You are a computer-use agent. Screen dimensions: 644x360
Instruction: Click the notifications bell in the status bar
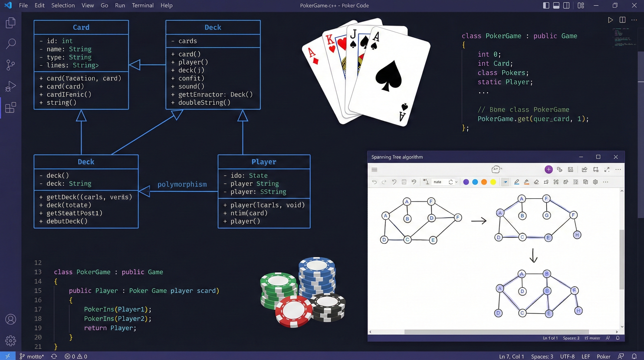[x=634, y=356]
